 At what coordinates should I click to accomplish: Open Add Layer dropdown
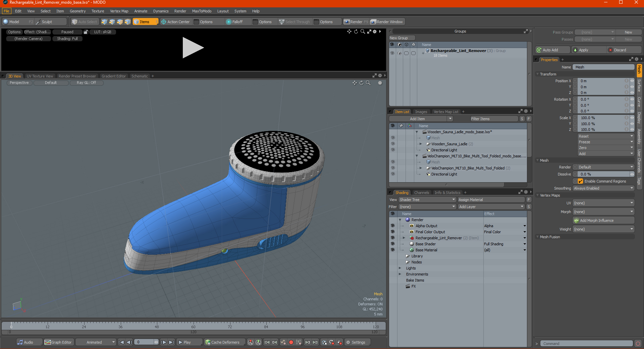pos(491,207)
